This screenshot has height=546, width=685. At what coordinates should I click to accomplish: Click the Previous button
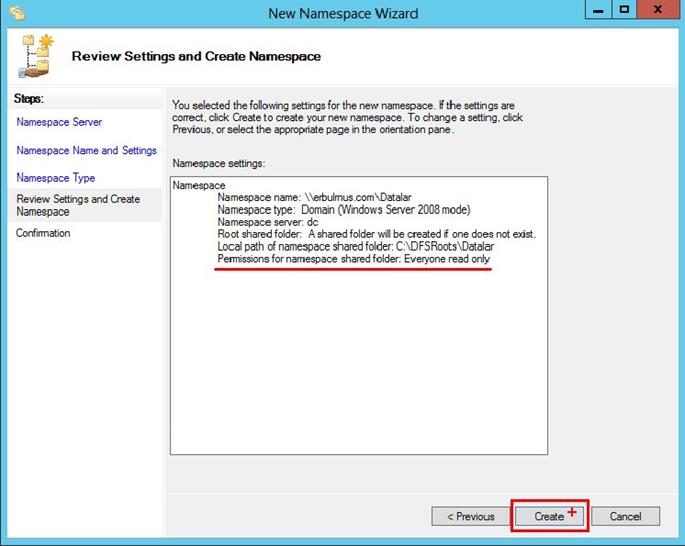[470, 516]
